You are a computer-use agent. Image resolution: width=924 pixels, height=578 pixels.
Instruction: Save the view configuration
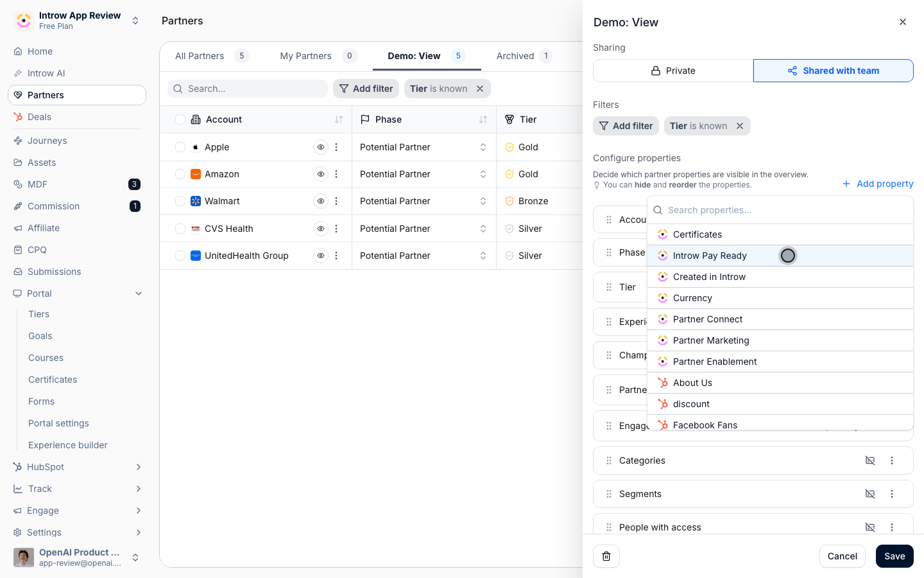tap(894, 556)
